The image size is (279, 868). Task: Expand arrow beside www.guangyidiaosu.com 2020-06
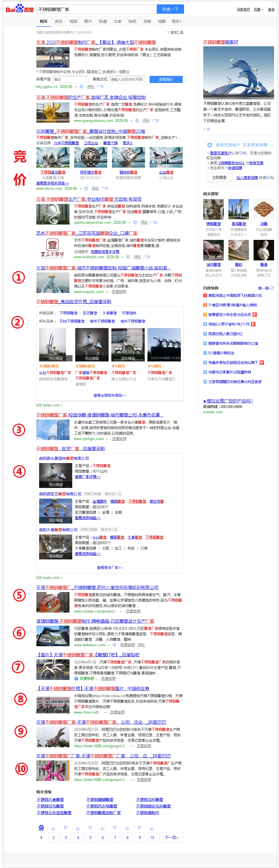(131, 121)
